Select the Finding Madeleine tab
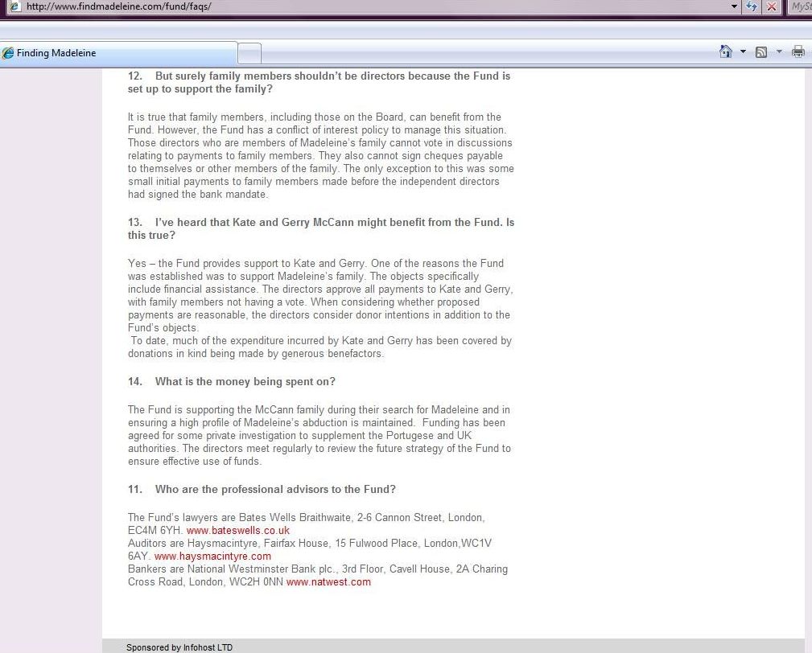This screenshot has width=812, height=653. coord(121,53)
